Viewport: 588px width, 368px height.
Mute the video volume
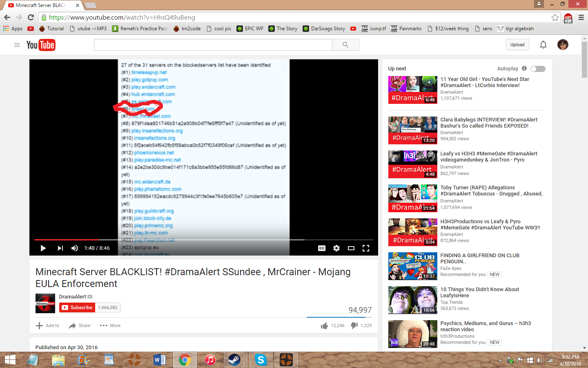[x=75, y=248]
